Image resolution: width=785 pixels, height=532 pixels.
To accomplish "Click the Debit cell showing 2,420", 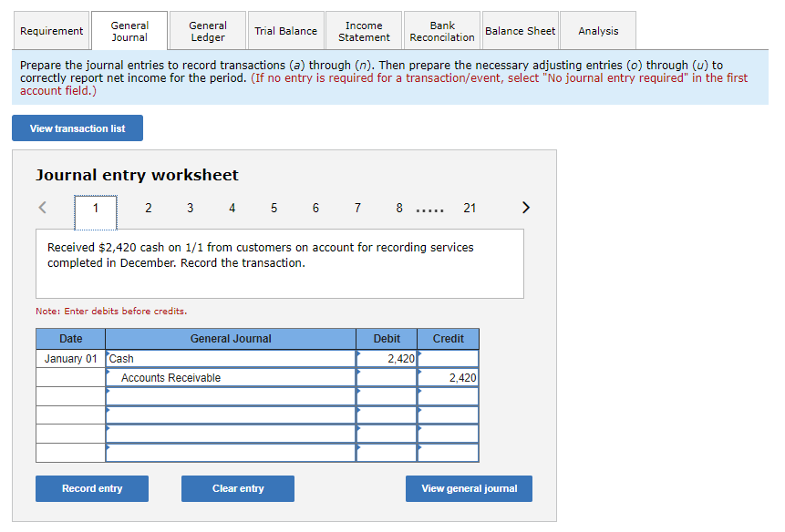I will tap(387, 358).
